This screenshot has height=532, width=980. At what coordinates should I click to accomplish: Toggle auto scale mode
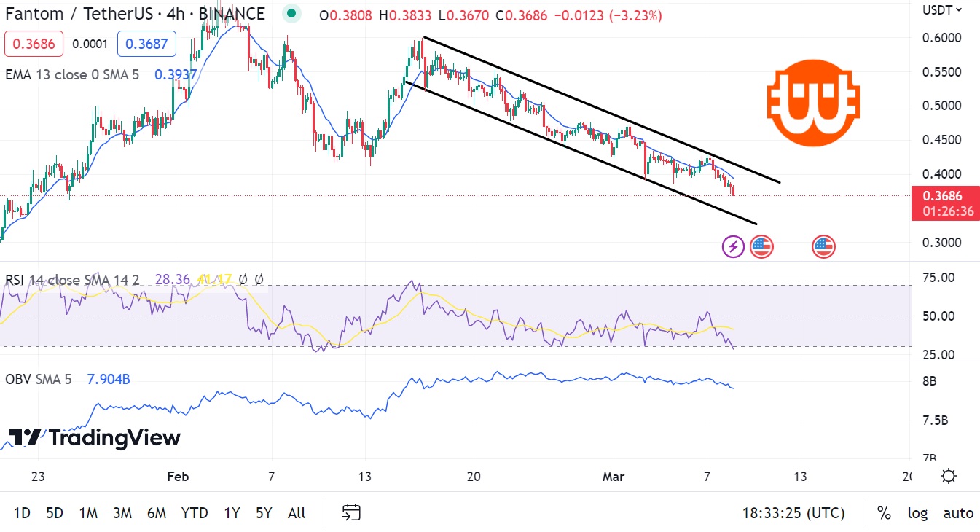[958, 513]
